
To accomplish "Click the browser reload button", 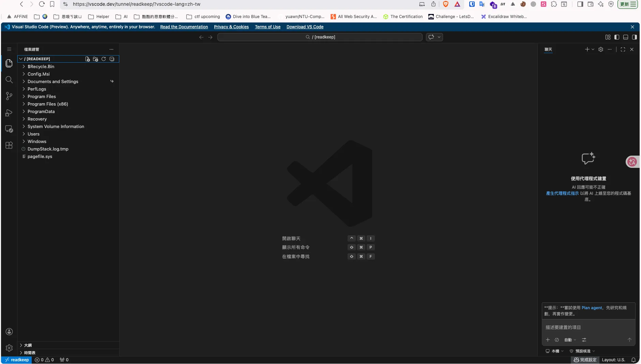I will pos(42,4).
